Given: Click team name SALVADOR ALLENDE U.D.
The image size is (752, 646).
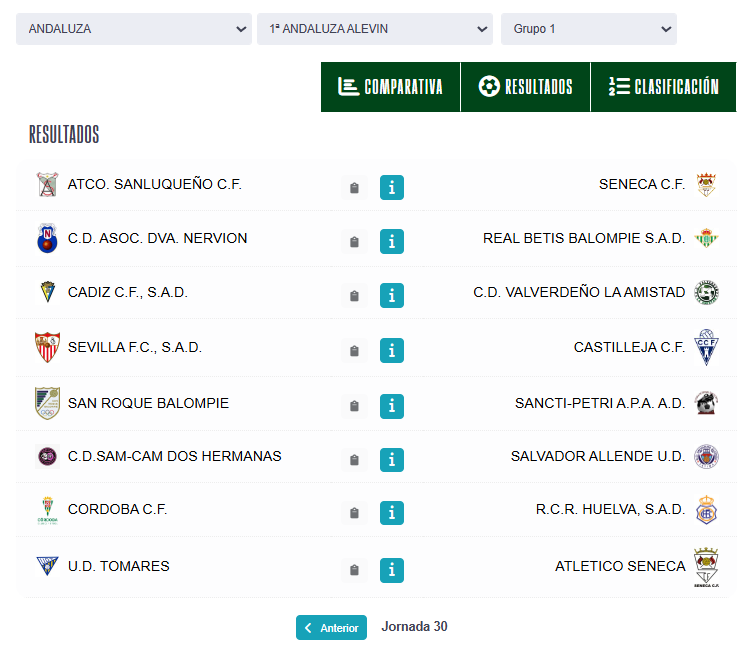Looking at the screenshot, I should coord(598,456).
